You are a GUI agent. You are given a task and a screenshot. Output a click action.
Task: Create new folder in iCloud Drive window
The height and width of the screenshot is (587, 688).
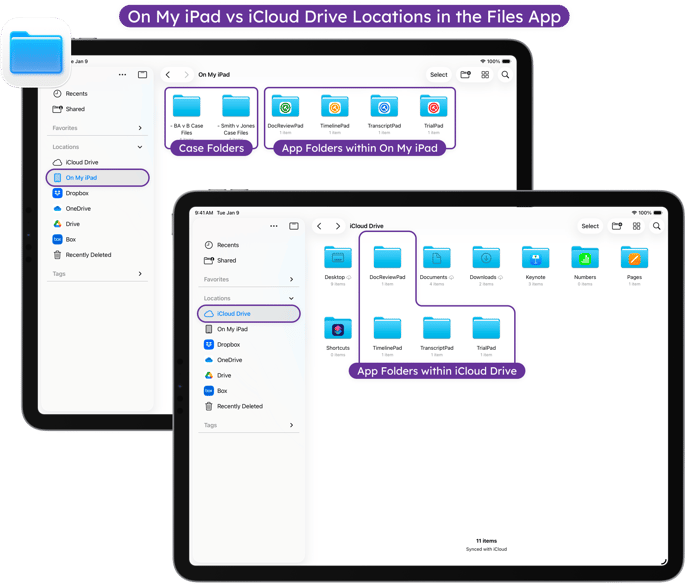click(617, 226)
